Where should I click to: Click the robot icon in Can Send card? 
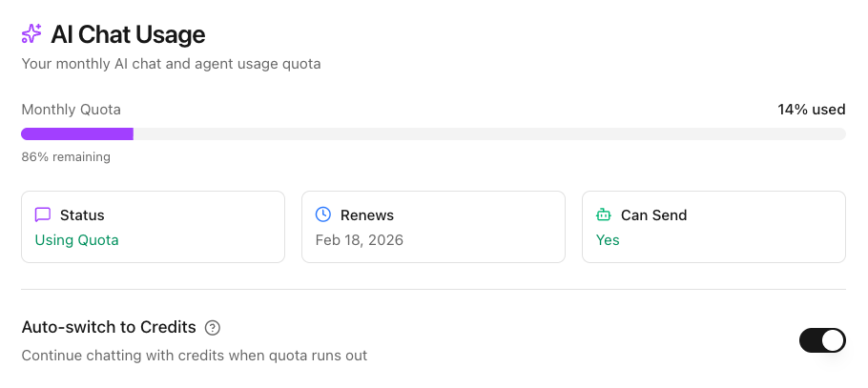point(604,214)
